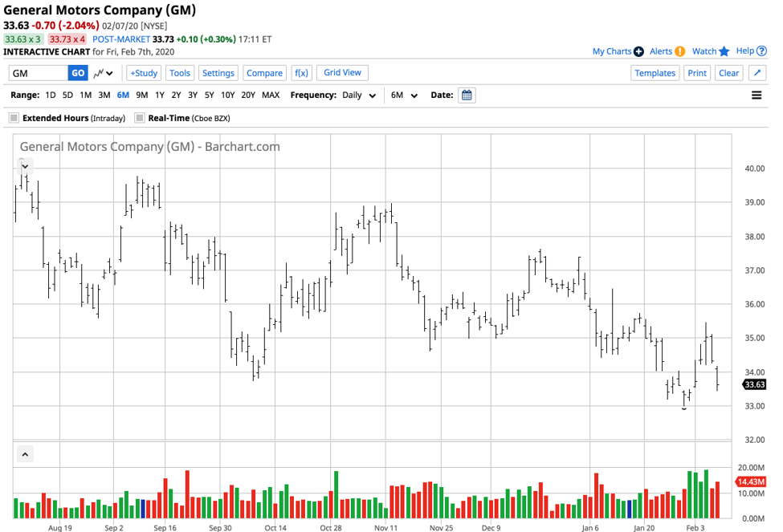Select the 5Y range
Image resolution: width=783 pixels, height=532 pixels.
[x=209, y=95]
